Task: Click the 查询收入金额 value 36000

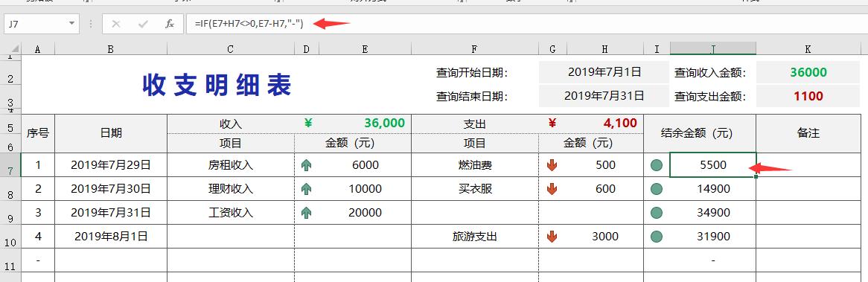Action: coord(808,72)
